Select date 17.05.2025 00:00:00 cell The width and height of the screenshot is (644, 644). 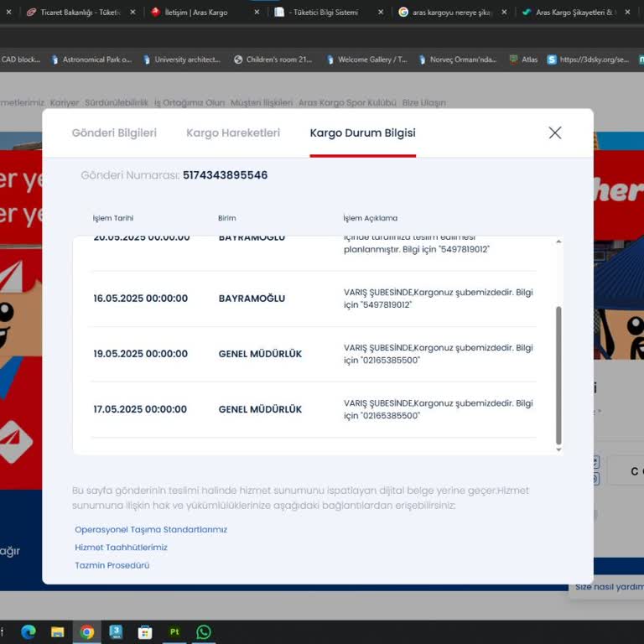(140, 409)
